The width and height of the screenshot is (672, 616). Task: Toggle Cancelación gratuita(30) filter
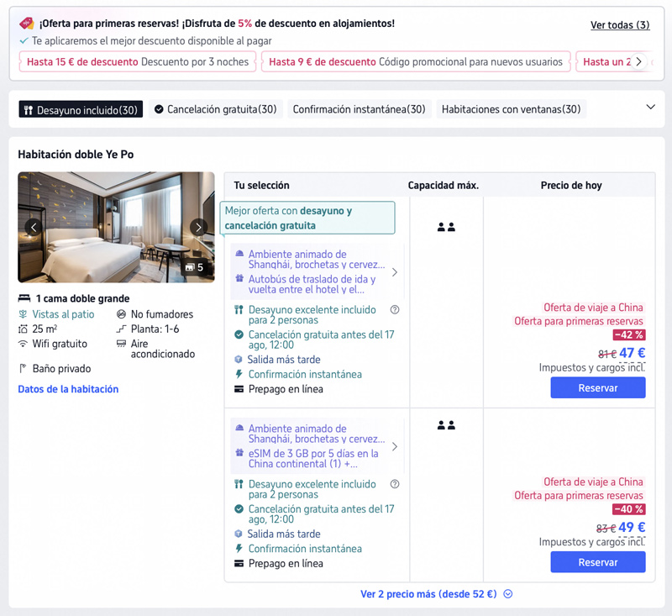pyautogui.click(x=216, y=109)
